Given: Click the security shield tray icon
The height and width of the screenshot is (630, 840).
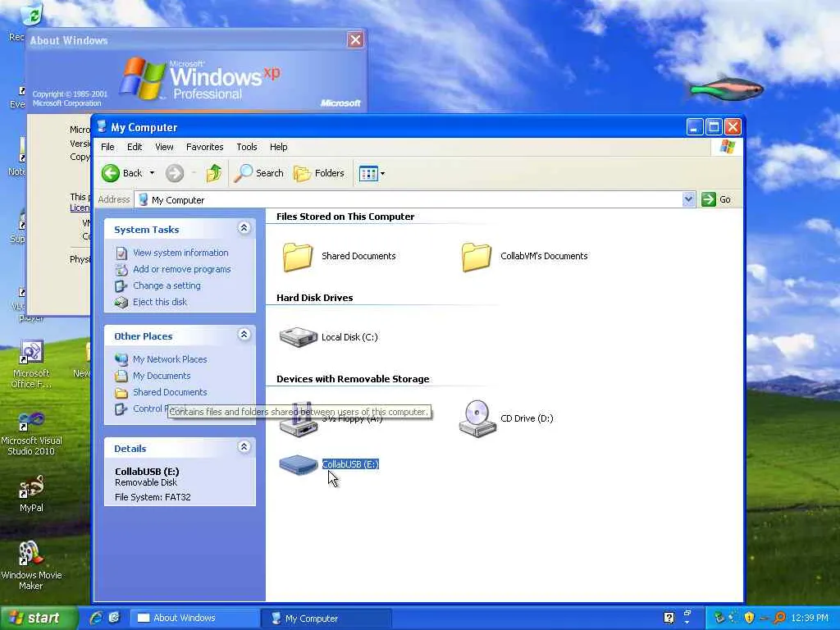Looking at the screenshot, I should pyautogui.click(x=749, y=618).
